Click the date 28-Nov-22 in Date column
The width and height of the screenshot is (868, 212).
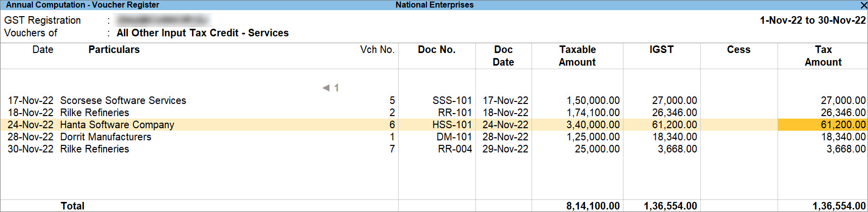(x=30, y=137)
